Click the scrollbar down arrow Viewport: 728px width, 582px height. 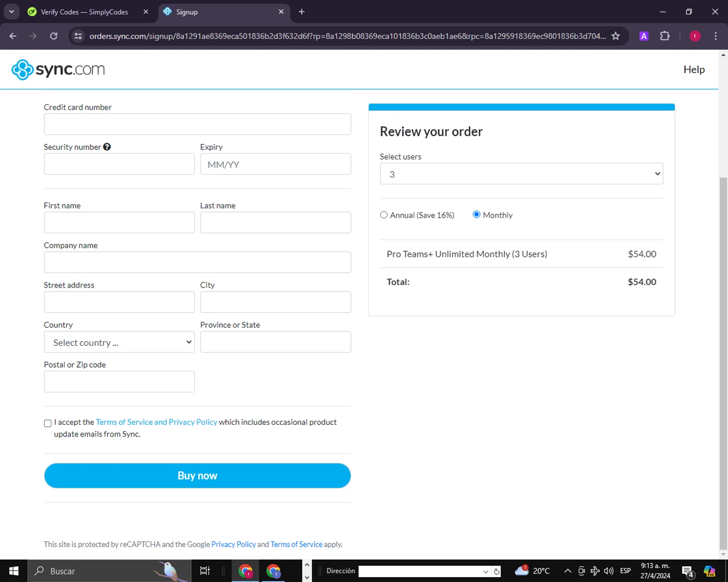723,554
